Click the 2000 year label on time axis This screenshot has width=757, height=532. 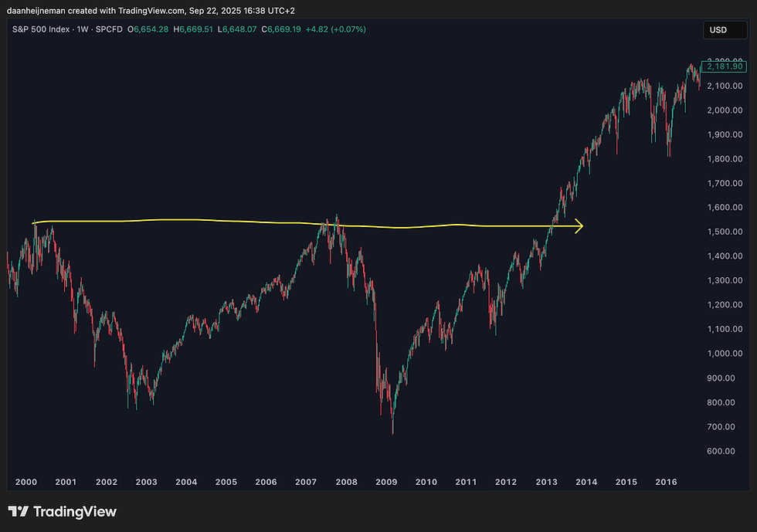(x=26, y=482)
